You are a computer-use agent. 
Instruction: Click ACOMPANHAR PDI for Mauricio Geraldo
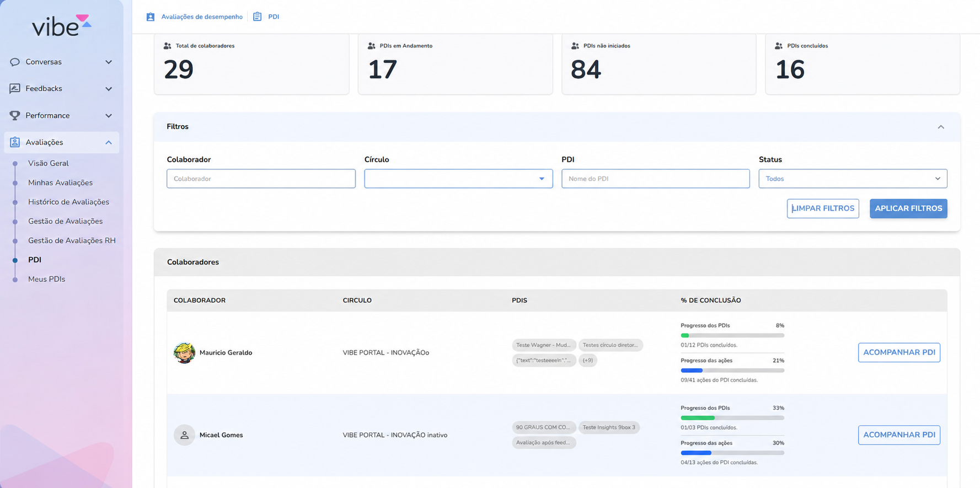click(x=899, y=352)
